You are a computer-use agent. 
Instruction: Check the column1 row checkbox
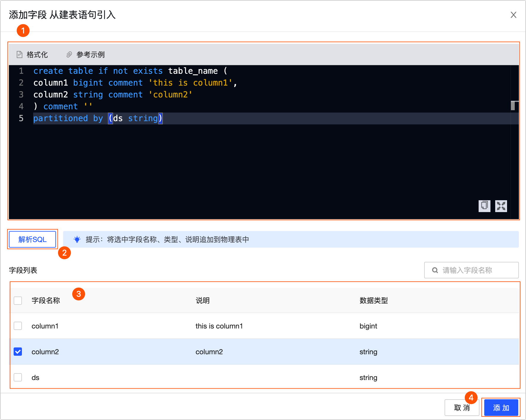(18, 326)
